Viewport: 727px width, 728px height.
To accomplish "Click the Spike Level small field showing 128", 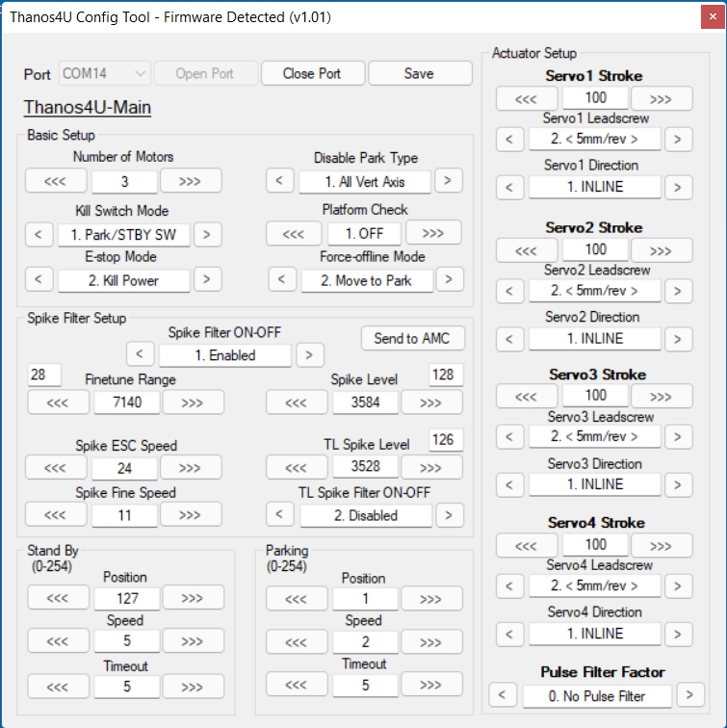I will [x=446, y=375].
